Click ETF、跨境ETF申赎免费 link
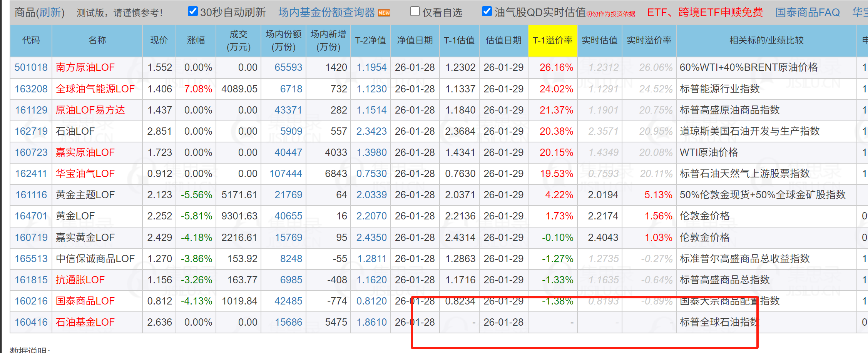The height and width of the screenshot is (353, 868). click(704, 13)
